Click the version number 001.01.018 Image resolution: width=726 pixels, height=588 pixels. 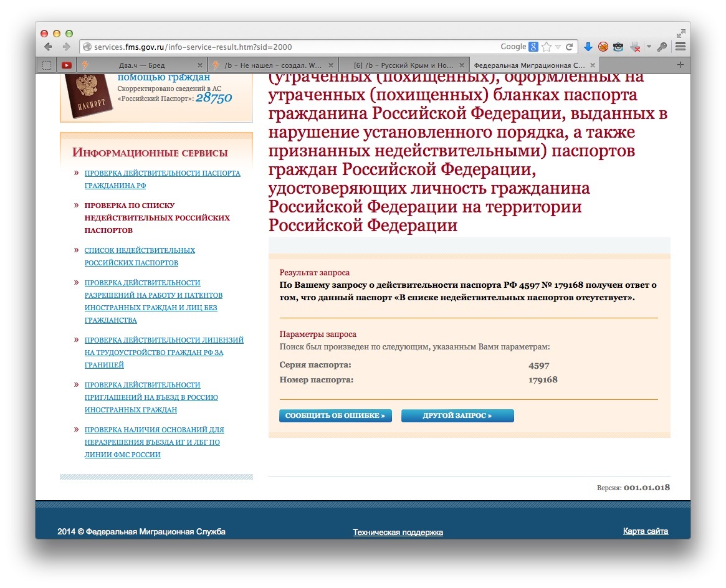[x=646, y=487]
